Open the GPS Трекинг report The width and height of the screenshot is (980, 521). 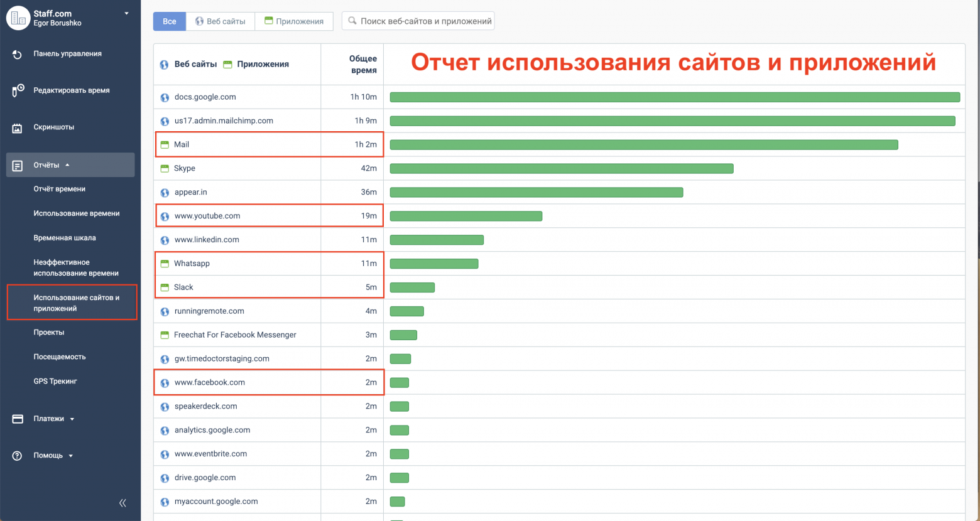coord(54,381)
